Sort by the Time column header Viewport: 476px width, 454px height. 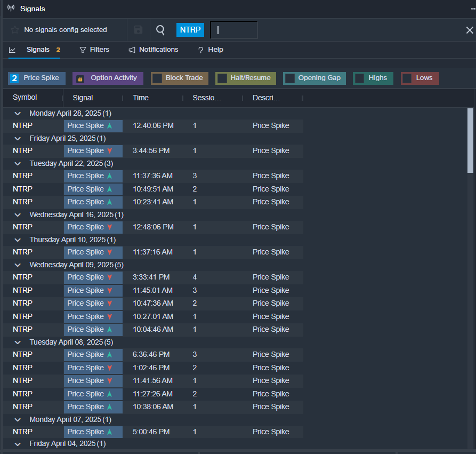pos(141,98)
